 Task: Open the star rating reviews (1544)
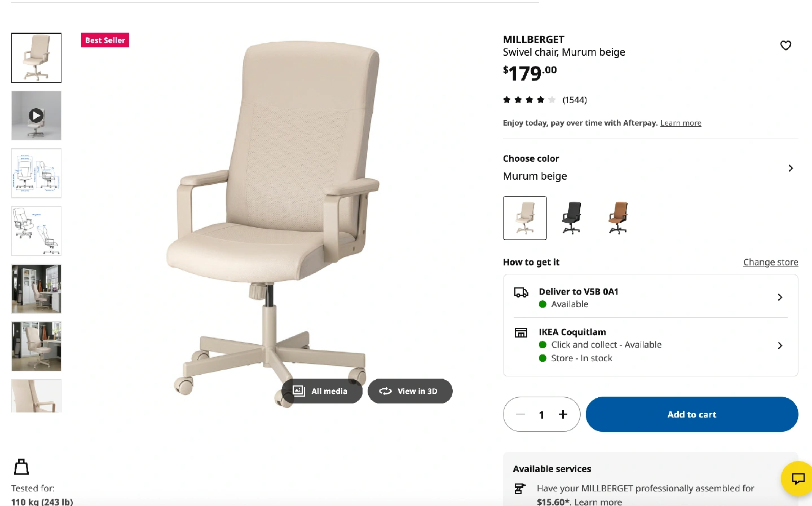click(545, 100)
